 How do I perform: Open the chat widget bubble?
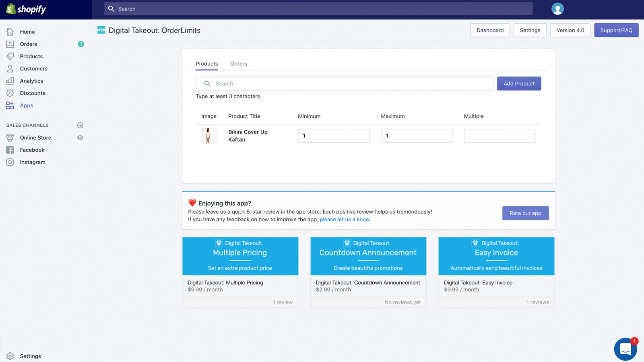click(625, 349)
